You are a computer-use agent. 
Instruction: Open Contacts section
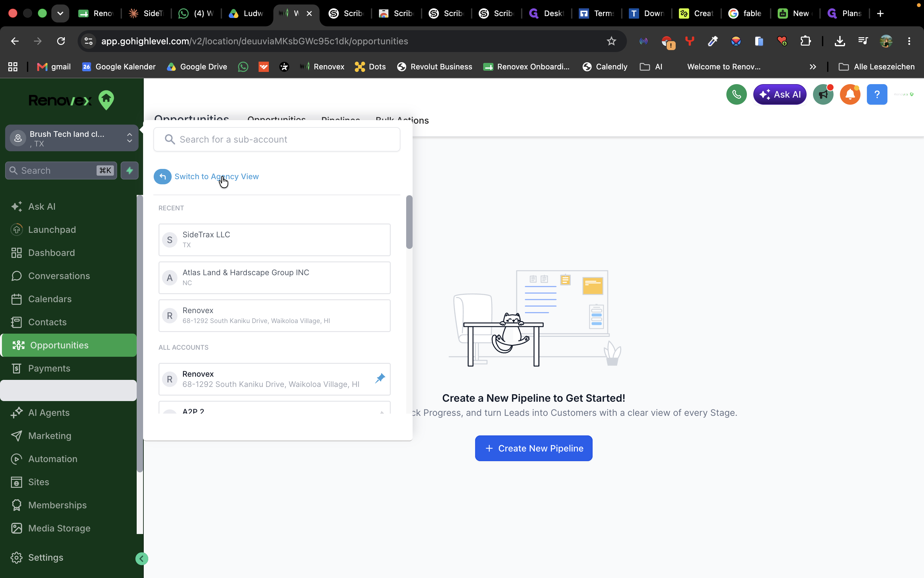pyautogui.click(x=69, y=322)
